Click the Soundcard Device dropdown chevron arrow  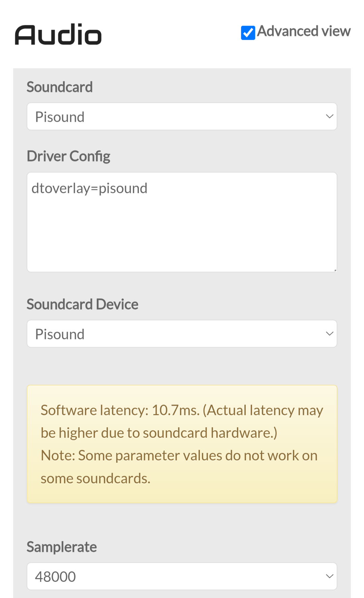click(x=329, y=334)
